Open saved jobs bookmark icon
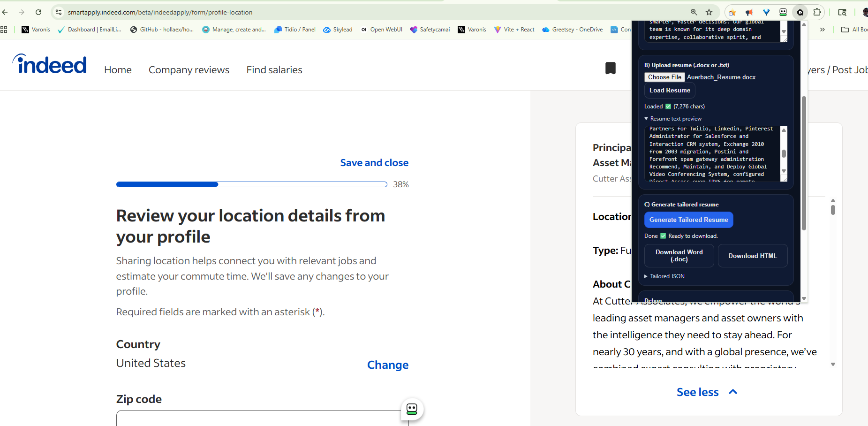The image size is (868, 426). [x=610, y=68]
